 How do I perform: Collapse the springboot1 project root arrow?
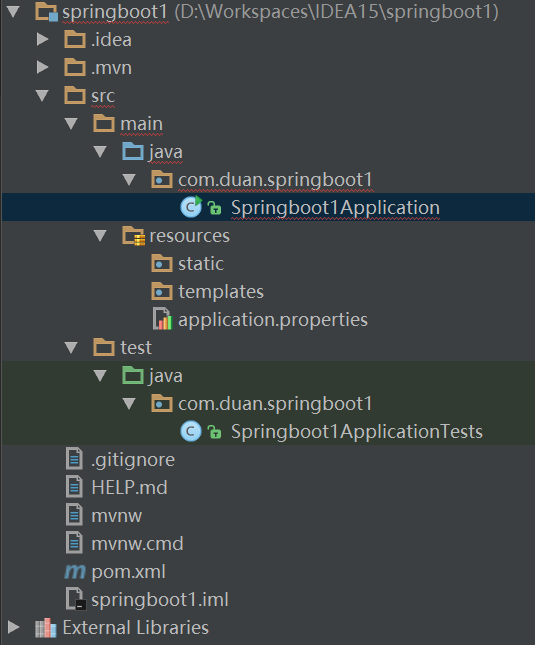pos(14,12)
